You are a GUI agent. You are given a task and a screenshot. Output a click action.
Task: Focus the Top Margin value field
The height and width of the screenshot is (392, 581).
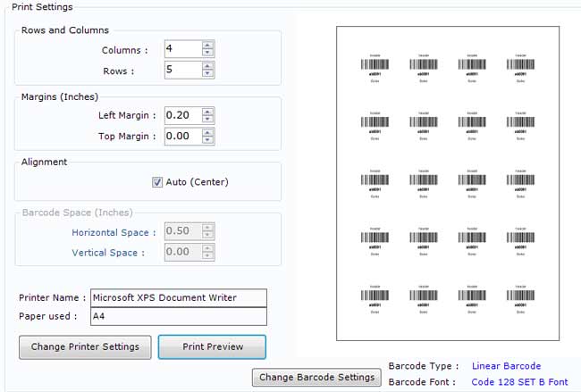click(x=183, y=137)
